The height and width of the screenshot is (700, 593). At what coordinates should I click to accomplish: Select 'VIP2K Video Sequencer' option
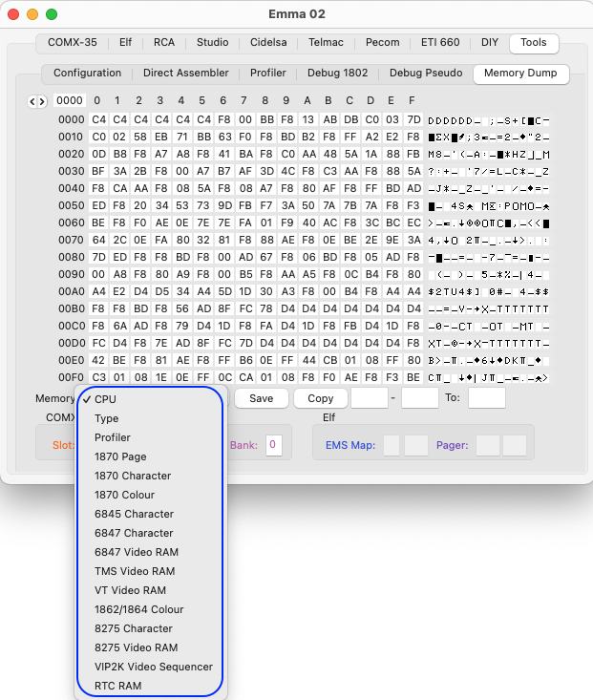click(153, 667)
